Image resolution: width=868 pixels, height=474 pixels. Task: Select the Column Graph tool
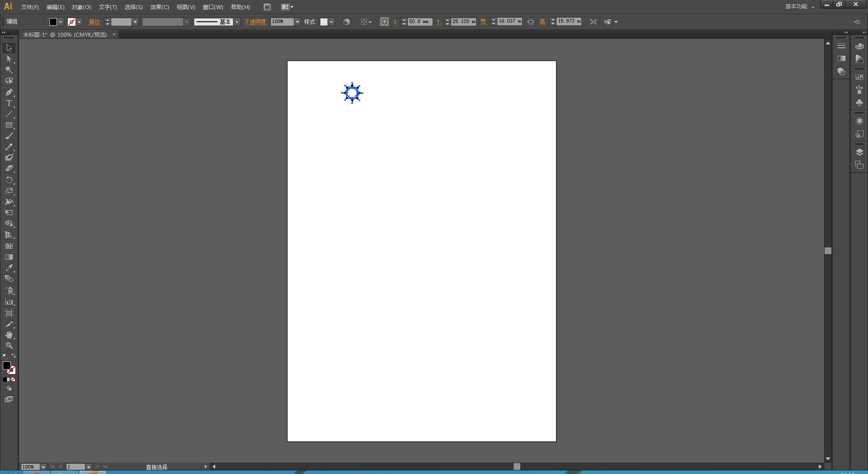pos(9,302)
